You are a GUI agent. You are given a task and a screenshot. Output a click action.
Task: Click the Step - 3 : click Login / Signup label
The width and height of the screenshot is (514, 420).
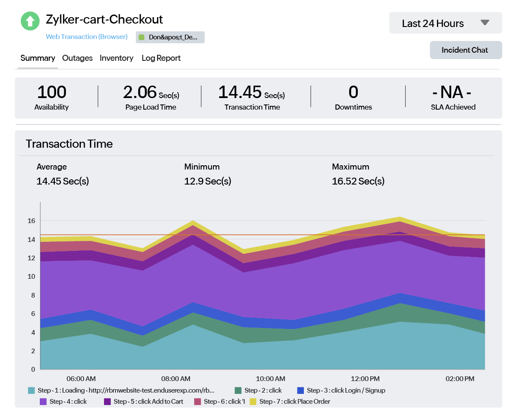point(346,390)
